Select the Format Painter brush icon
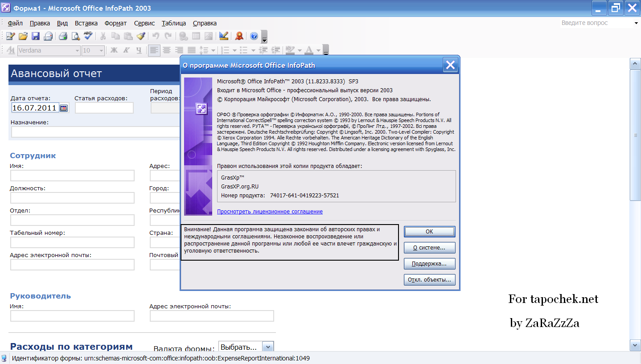The width and height of the screenshot is (641, 364). (140, 37)
